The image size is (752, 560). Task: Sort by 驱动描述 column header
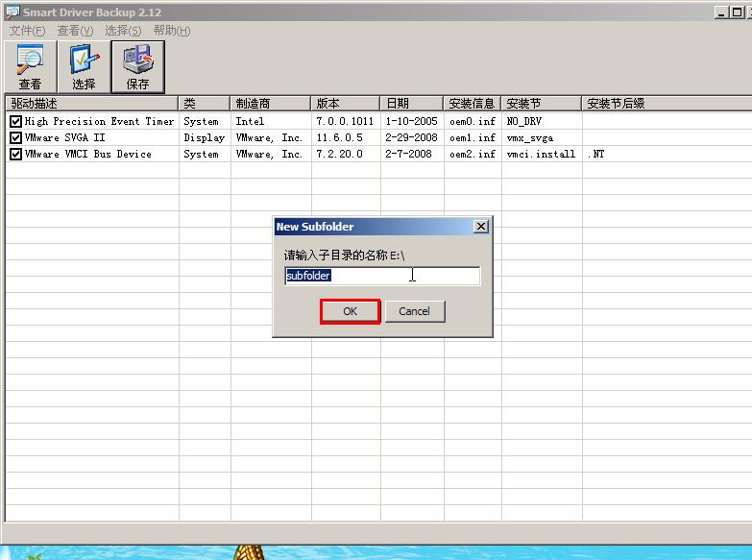click(91, 104)
